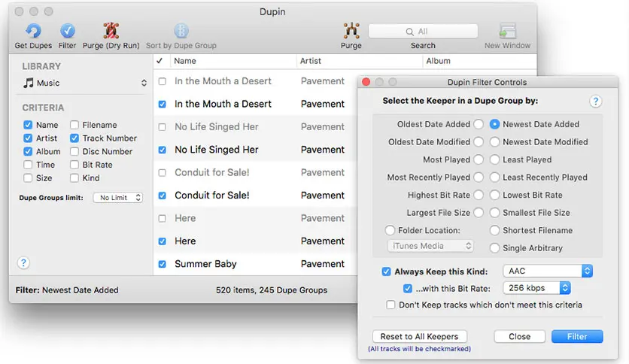Enable the Kind criteria checkbox
The image size is (629, 364).
click(x=74, y=178)
